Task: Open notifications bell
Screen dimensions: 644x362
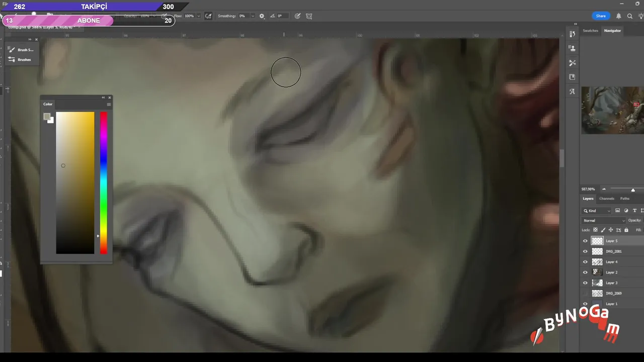Action: (x=618, y=16)
